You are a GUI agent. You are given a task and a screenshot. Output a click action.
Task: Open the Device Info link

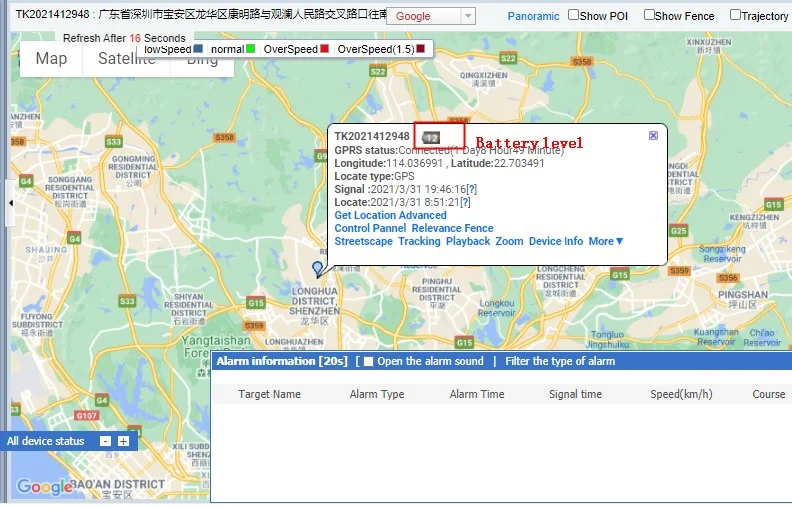pyautogui.click(x=556, y=241)
